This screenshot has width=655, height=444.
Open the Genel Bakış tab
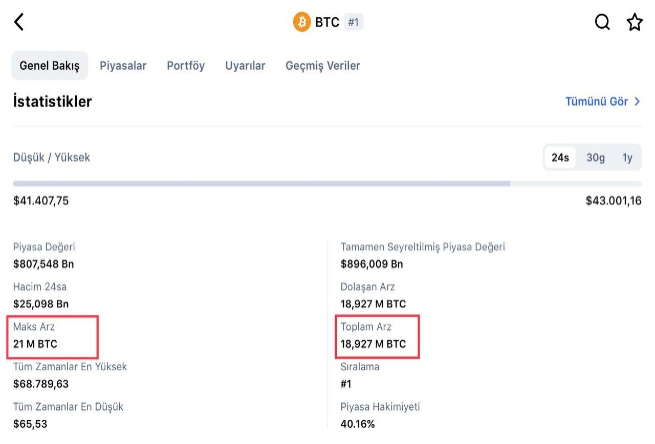(x=50, y=66)
